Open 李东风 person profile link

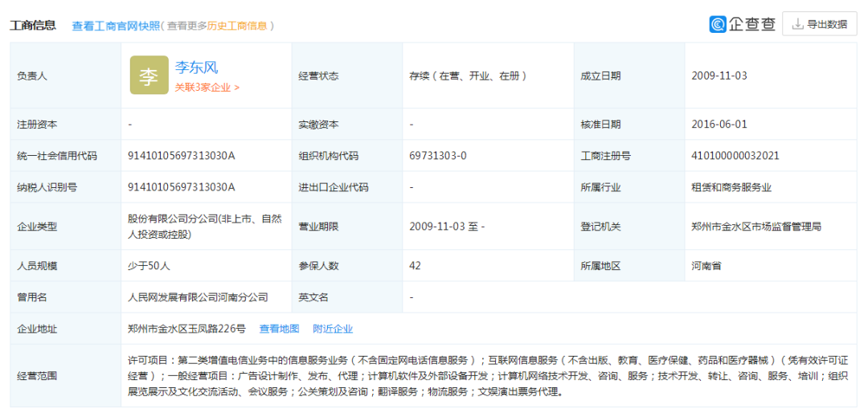197,67
